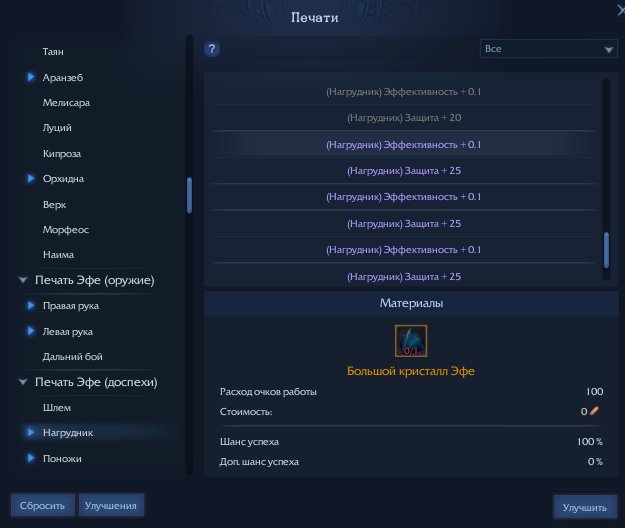Viewport: 625px width, 528px height.
Task: Select the Шлем armor entry
Action: [x=56, y=407]
